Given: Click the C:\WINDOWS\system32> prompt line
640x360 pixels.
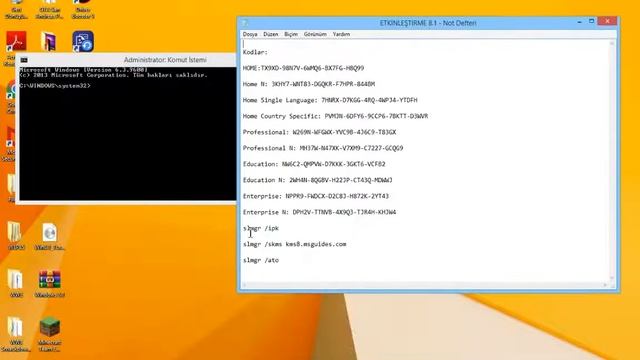Looking at the screenshot, I should coord(55,86).
